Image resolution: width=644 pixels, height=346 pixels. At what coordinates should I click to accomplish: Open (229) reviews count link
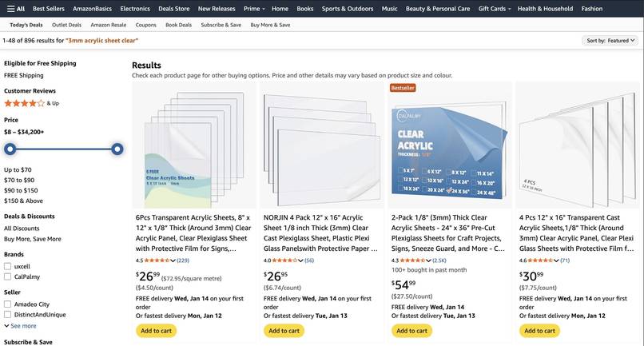[183, 260]
